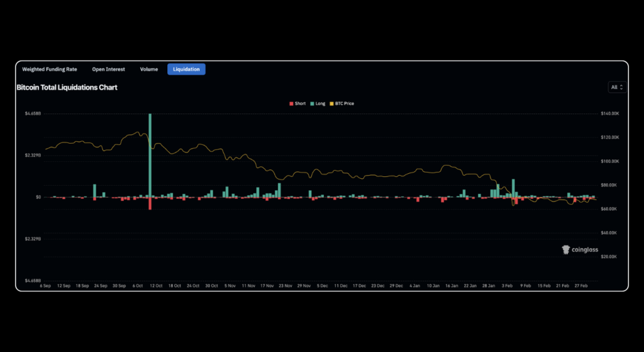Image resolution: width=644 pixels, height=352 pixels.
Task: Click the $40.00K right axis label
Action: [609, 233]
